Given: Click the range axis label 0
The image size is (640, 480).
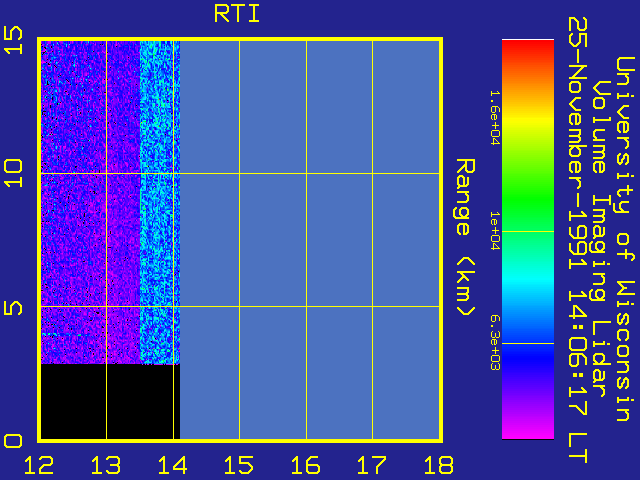Looking at the screenshot, I should click(13, 441).
